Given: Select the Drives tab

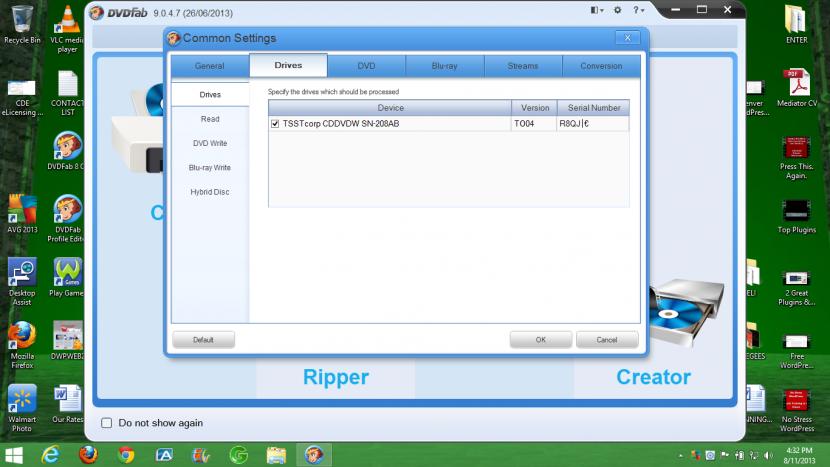Looking at the screenshot, I should tap(288, 65).
